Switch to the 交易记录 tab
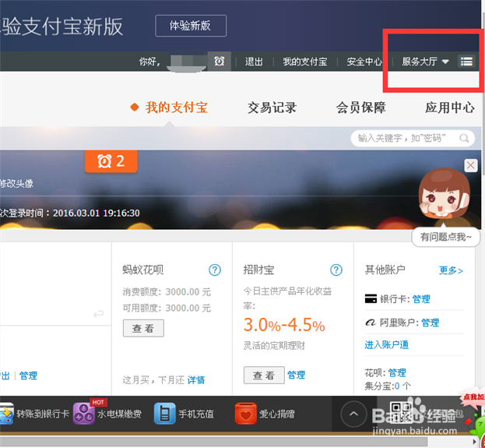 [272, 108]
